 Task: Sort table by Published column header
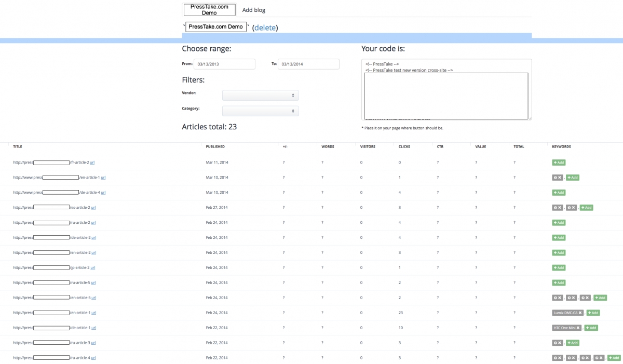tap(215, 147)
